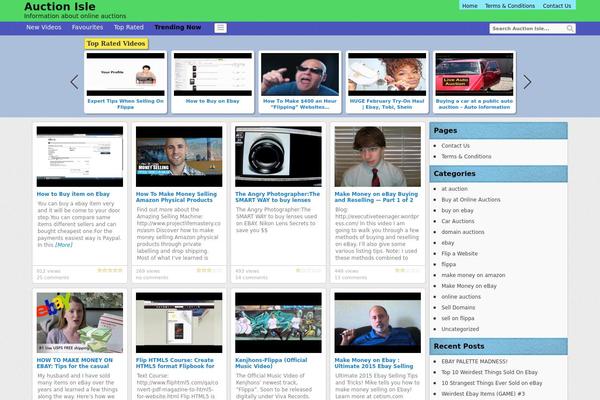Open 'Expert Tips When Selling On Flippa' title link

126,104
